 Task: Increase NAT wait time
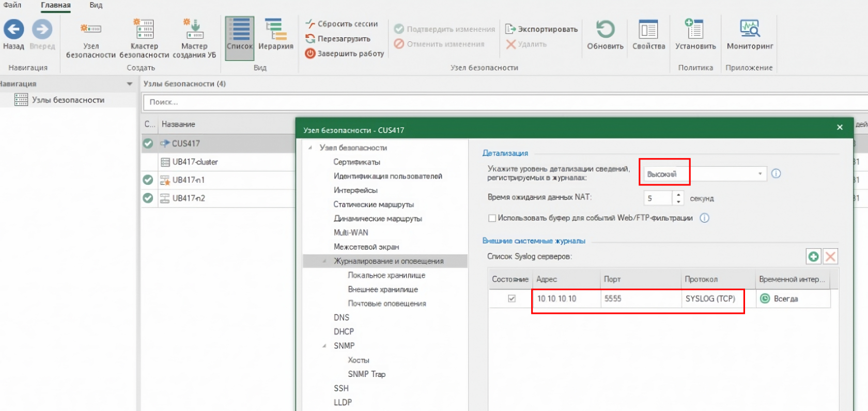point(678,194)
